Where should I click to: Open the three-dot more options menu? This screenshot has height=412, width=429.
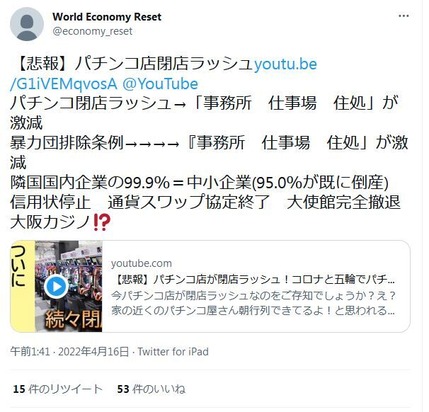(x=404, y=16)
